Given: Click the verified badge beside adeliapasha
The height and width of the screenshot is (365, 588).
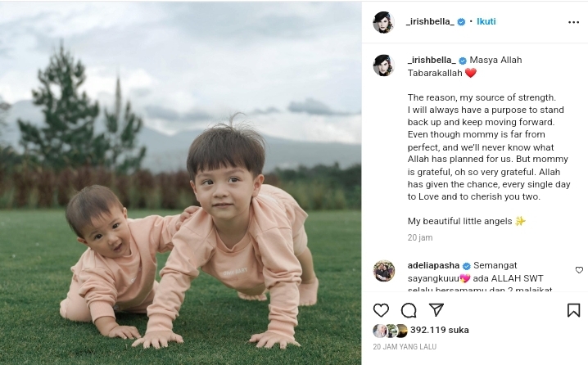Looking at the screenshot, I should [x=466, y=266].
